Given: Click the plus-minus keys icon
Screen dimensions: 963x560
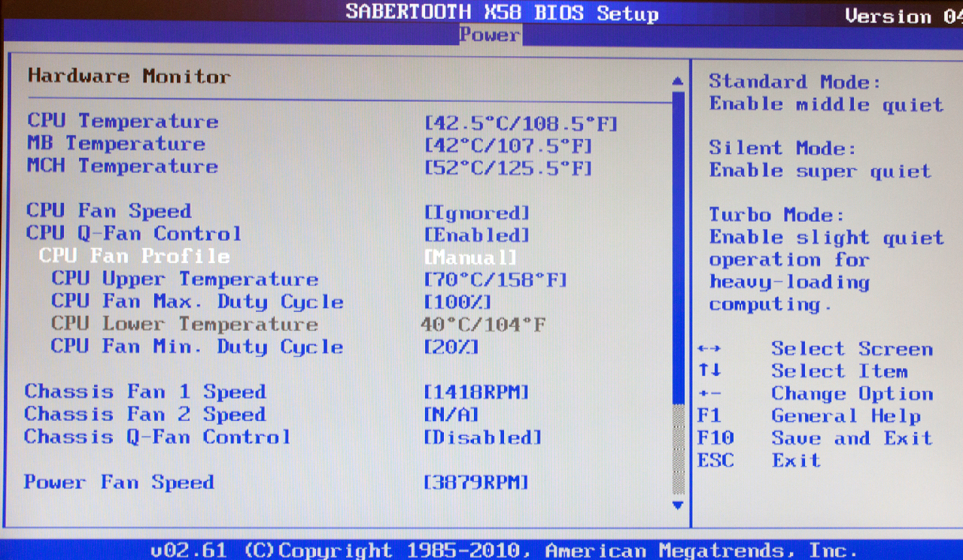Looking at the screenshot, I should click(x=709, y=394).
